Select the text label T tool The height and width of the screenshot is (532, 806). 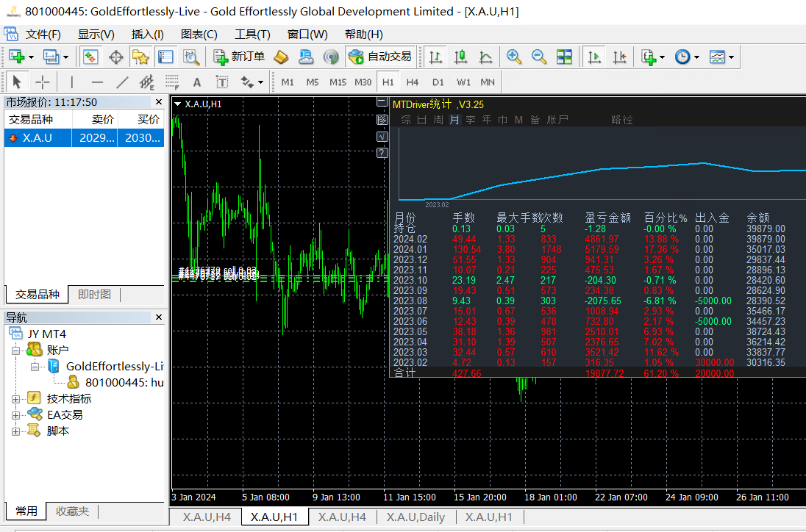point(222,82)
